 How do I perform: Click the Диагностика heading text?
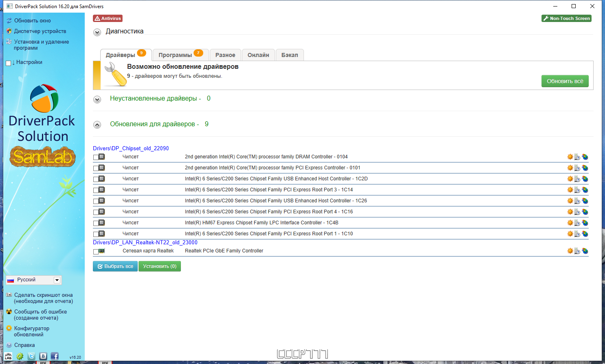click(125, 31)
